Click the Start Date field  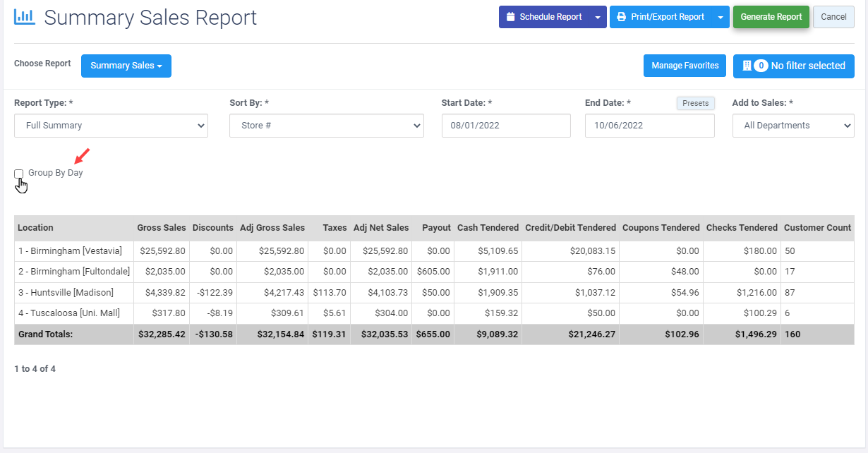[x=506, y=126]
